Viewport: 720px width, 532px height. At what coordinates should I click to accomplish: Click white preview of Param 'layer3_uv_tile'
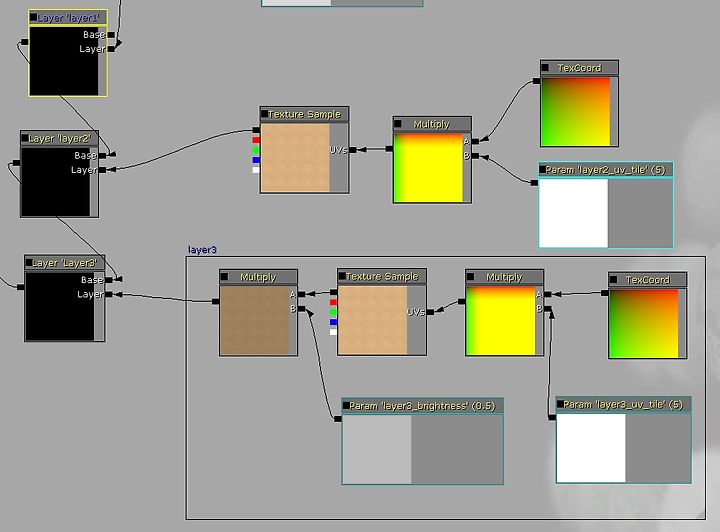(x=591, y=448)
